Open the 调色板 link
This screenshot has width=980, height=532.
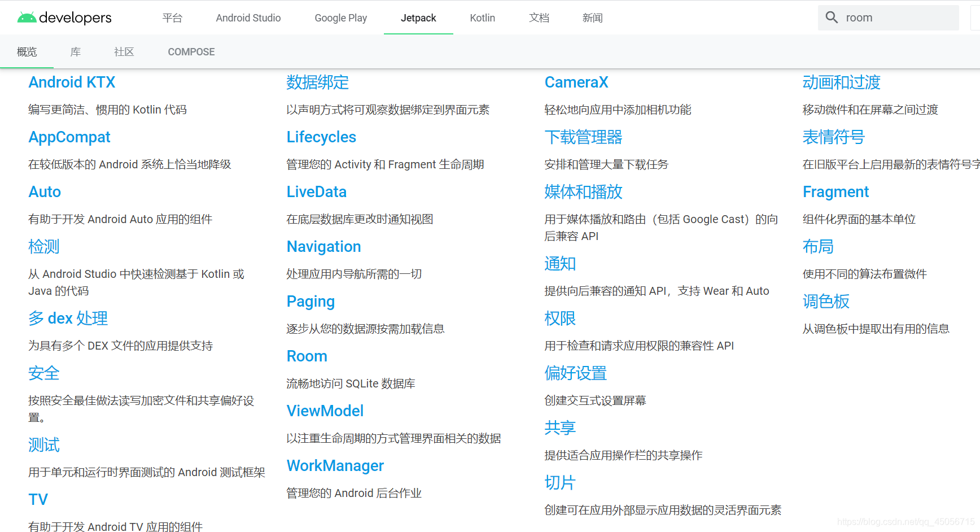(826, 302)
